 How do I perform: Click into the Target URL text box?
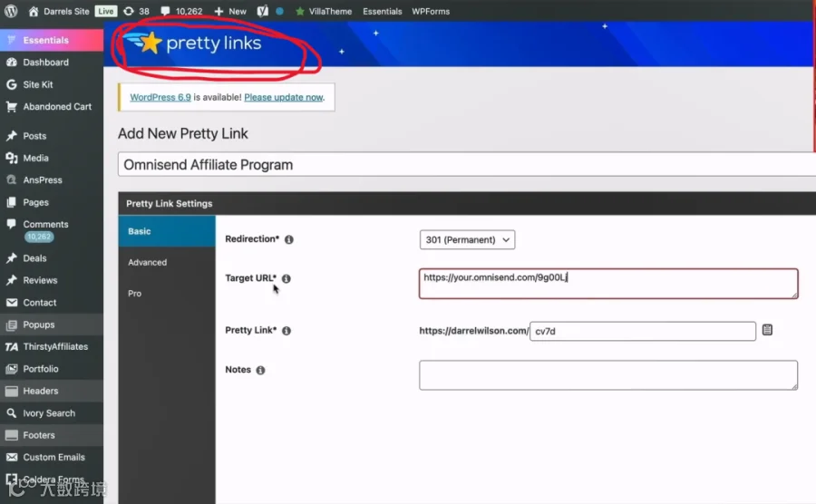point(608,284)
